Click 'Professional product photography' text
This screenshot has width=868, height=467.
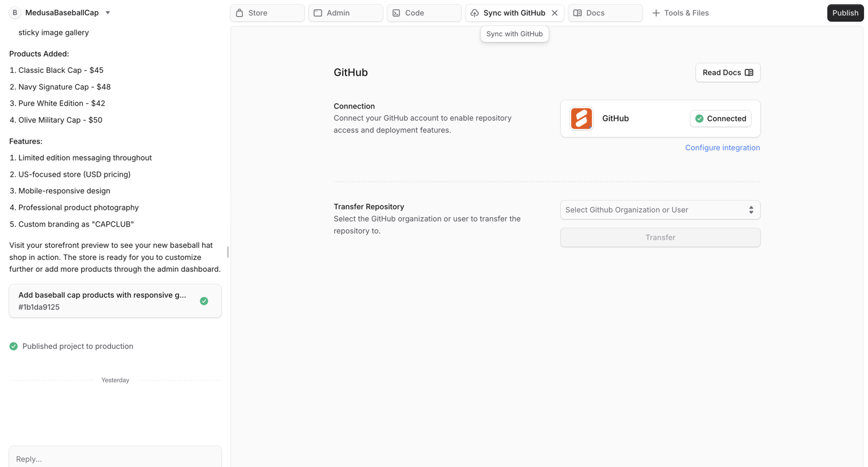(x=79, y=207)
